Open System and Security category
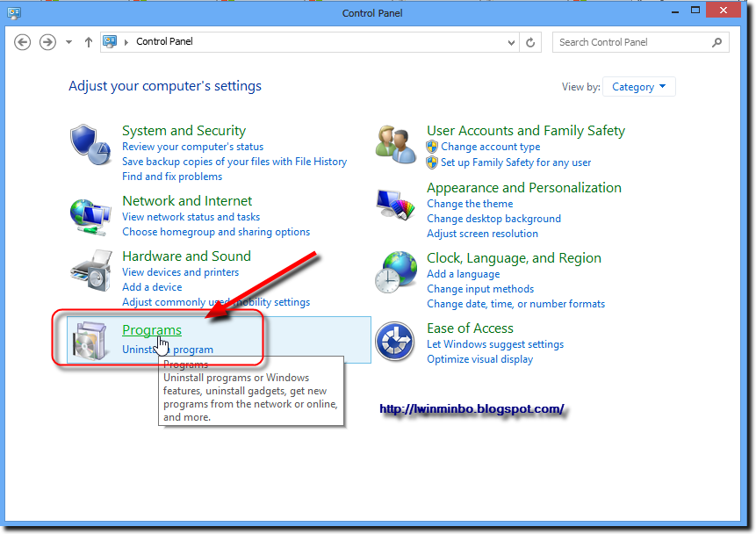Viewport: 756px width, 534px height. tap(184, 131)
